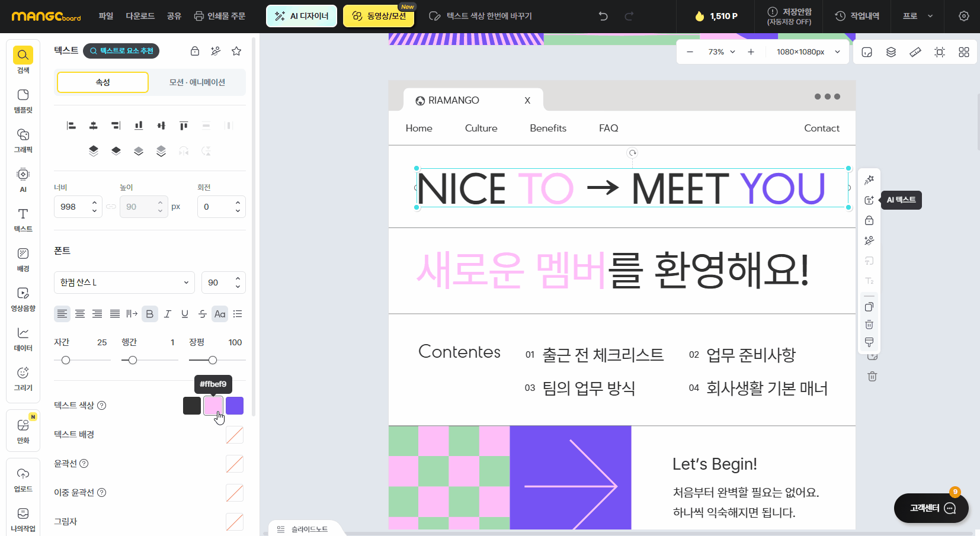Click the undo arrow in top bar

[603, 16]
